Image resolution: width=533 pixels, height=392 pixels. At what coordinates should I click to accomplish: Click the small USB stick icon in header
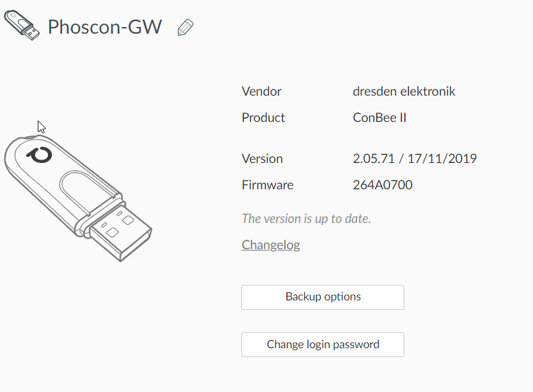[21, 26]
